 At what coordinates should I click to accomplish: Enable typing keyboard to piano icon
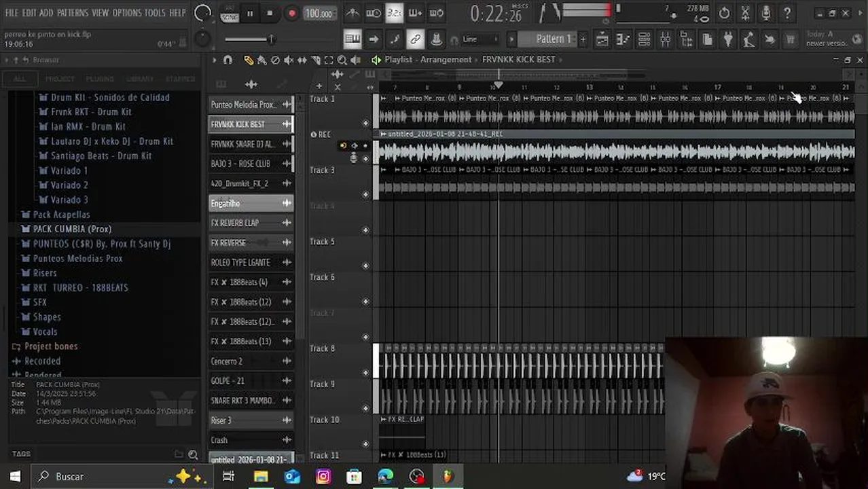tap(352, 39)
